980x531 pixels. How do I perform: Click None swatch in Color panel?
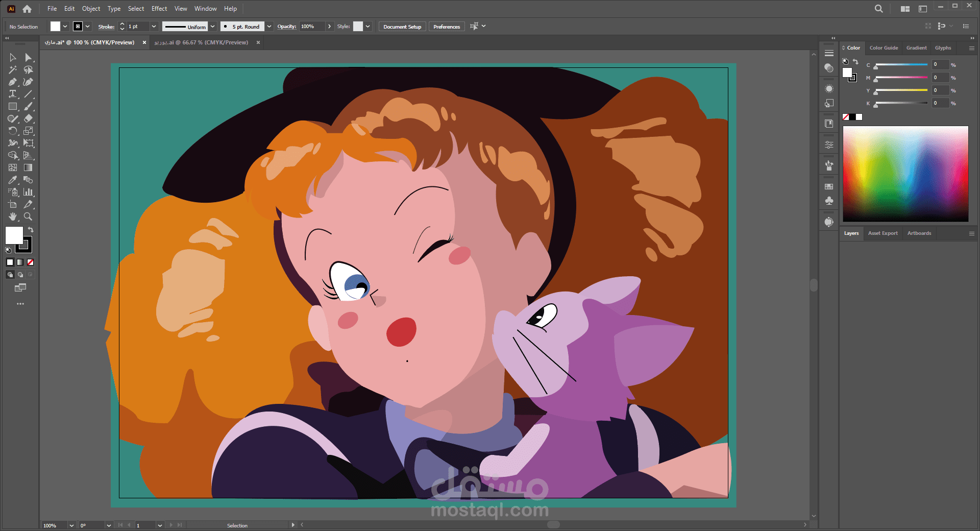[x=846, y=117]
